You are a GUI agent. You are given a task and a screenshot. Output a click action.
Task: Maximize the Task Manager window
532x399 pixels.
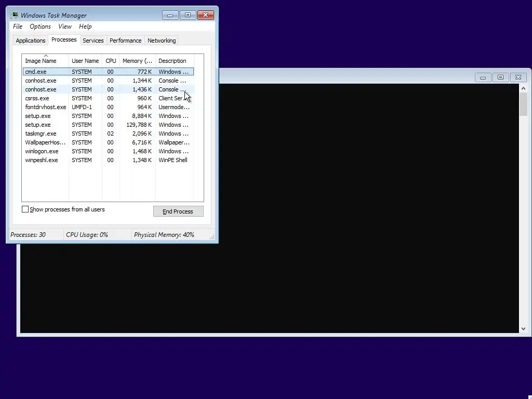[x=188, y=15]
